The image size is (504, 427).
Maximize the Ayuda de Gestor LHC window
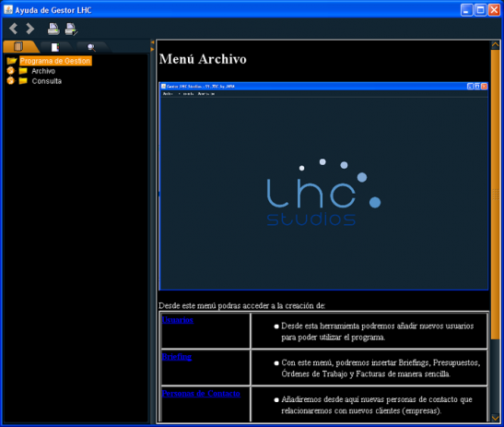coord(481,10)
